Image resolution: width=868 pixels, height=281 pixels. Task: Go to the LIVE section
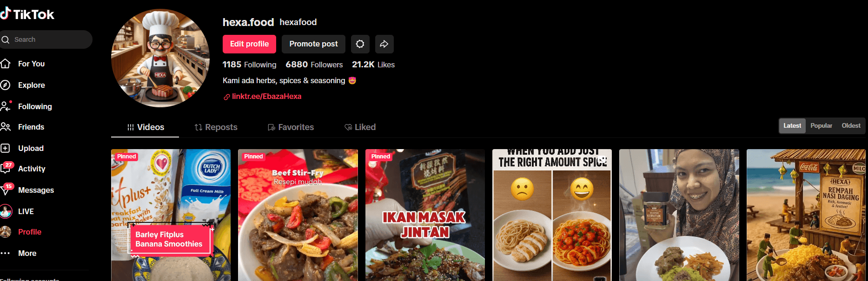[26, 211]
